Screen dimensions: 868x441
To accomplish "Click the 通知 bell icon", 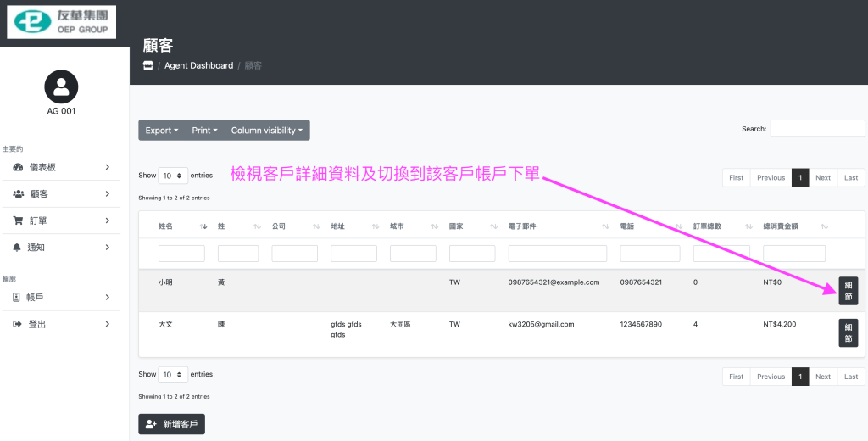I will click(17, 248).
